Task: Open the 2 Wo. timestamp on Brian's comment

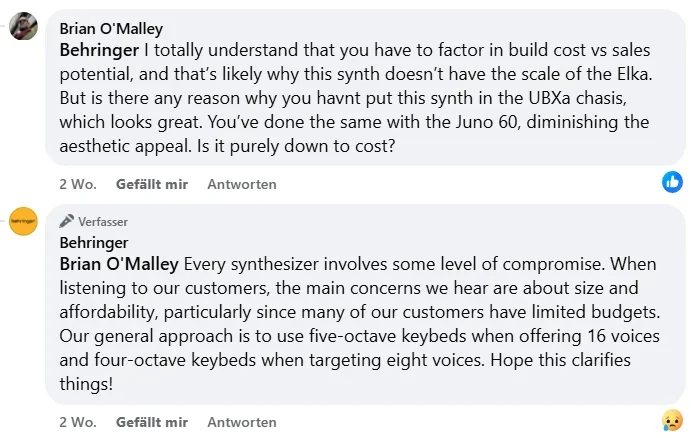Action: click(x=77, y=185)
